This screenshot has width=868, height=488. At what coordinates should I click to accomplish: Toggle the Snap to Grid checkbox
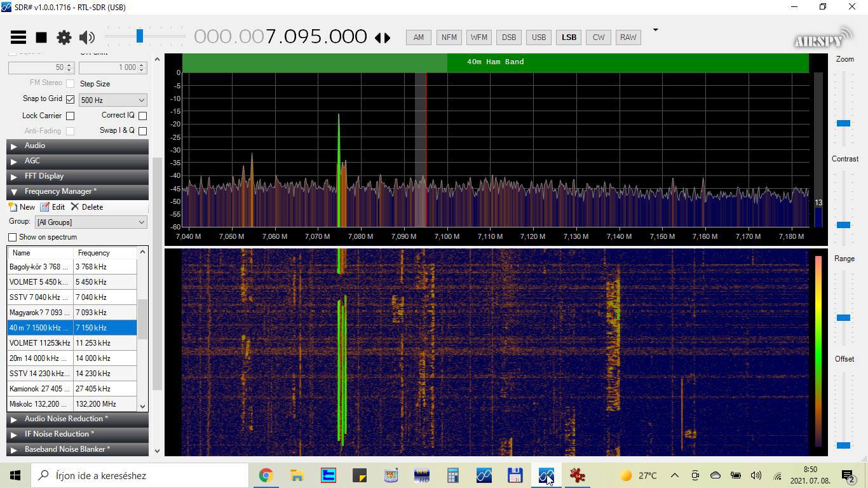(x=70, y=99)
